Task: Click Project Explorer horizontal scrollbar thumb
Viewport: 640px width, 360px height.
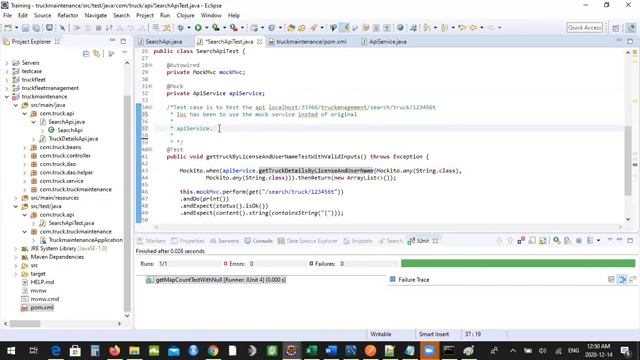Action: tap(25, 324)
